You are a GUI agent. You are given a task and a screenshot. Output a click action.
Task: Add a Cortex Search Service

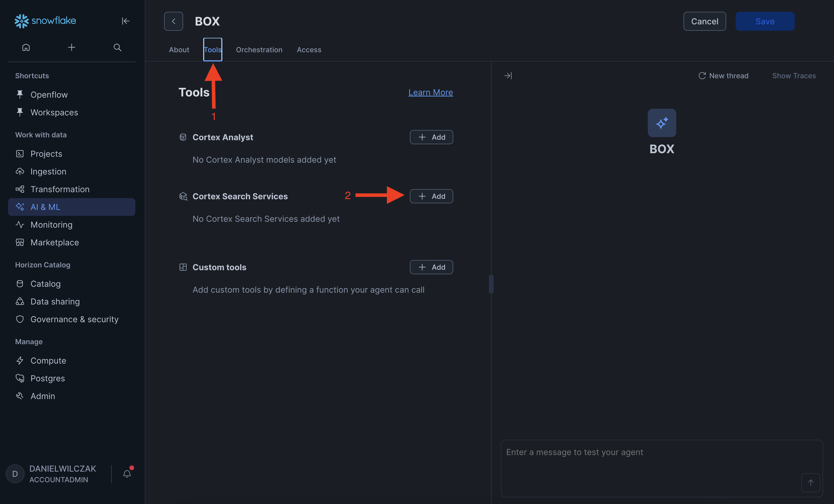(431, 196)
